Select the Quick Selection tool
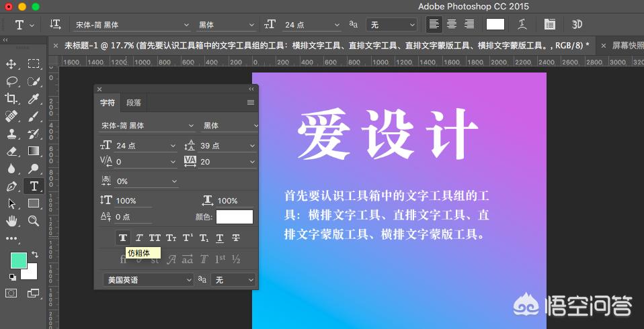Screen dimensions: 644x329 tap(33, 81)
